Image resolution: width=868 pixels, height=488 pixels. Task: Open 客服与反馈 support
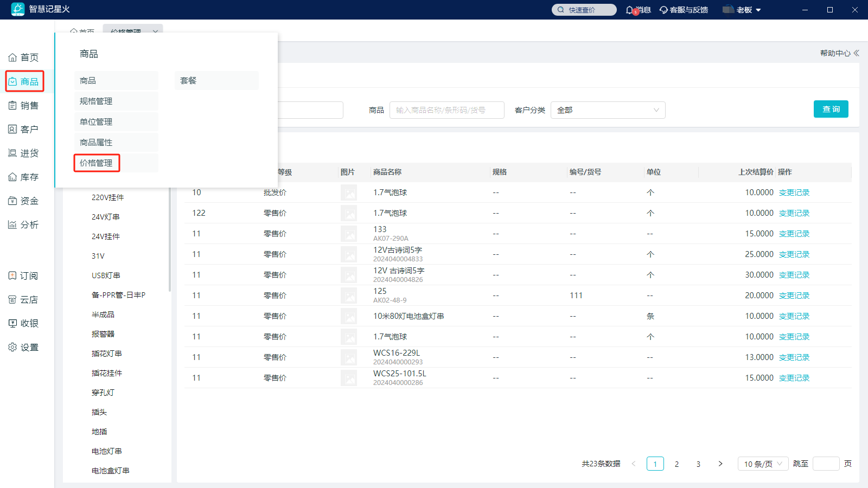click(x=684, y=10)
